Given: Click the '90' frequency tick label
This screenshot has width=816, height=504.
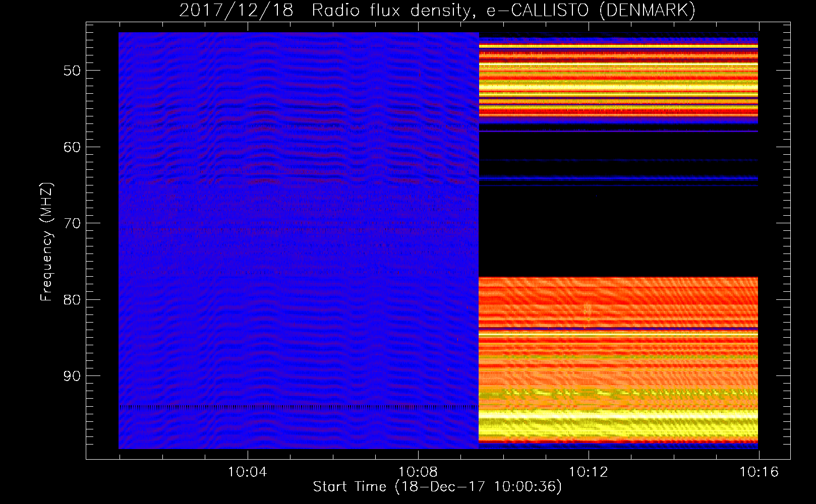Looking at the screenshot, I should [x=72, y=376].
